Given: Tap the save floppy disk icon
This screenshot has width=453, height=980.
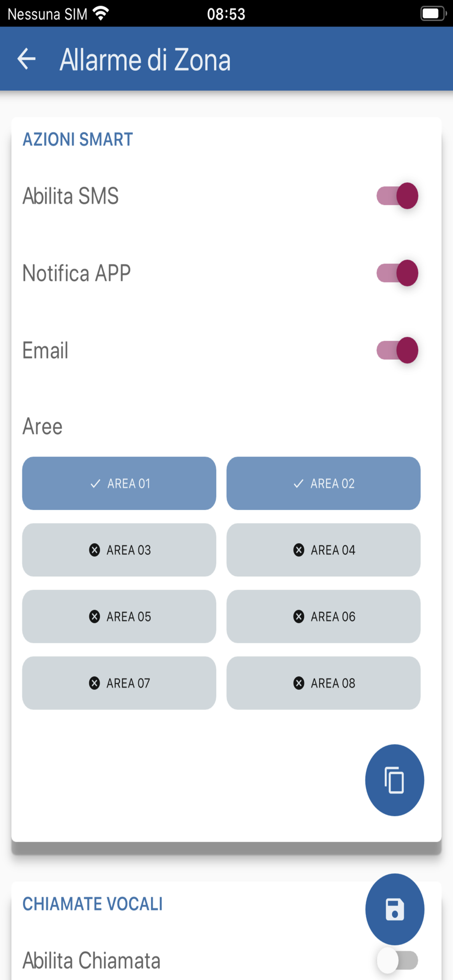Looking at the screenshot, I should (x=395, y=909).
